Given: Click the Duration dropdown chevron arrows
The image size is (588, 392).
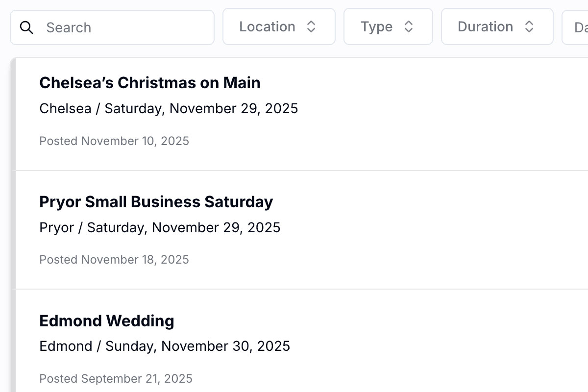Looking at the screenshot, I should click(529, 26).
